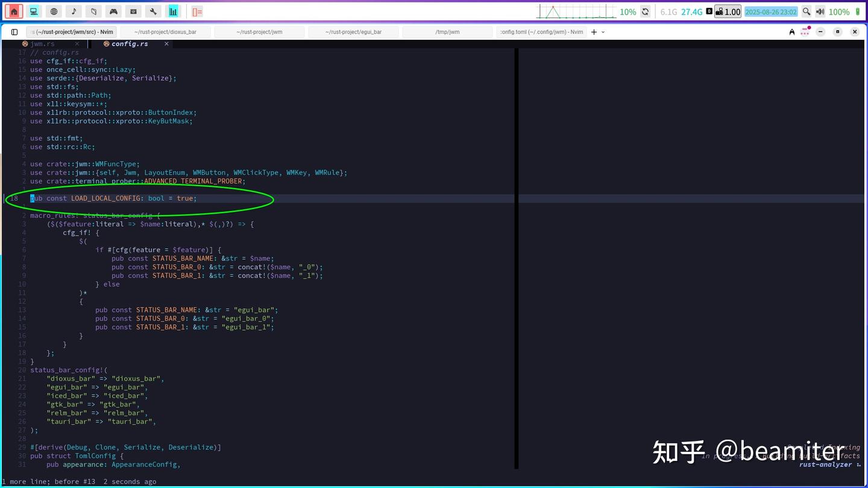Open the tab list dropdown chevron
This screenshot has height=488, width=868.
tap(603, 32)
